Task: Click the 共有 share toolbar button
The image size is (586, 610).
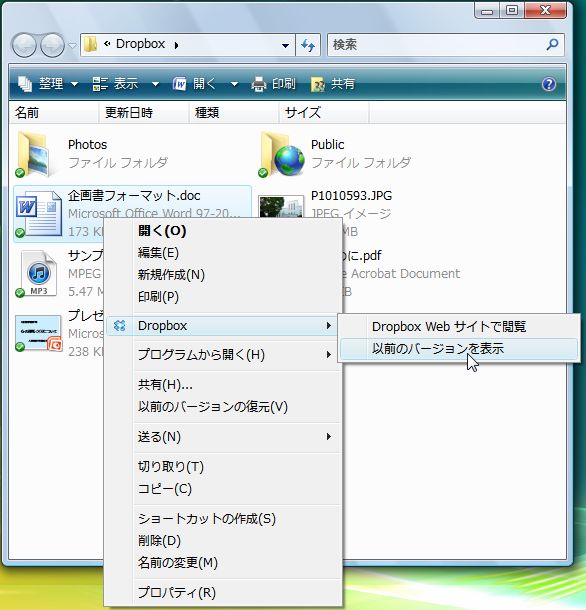Action: click(x=333, y=84)
